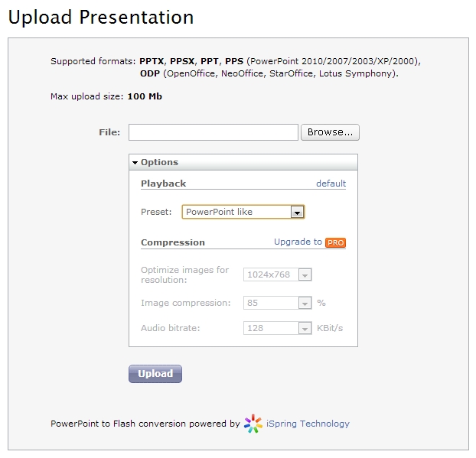476x458 pixels.
Task: Follow the Upgrade to link
Action: [x=298, y=242]
